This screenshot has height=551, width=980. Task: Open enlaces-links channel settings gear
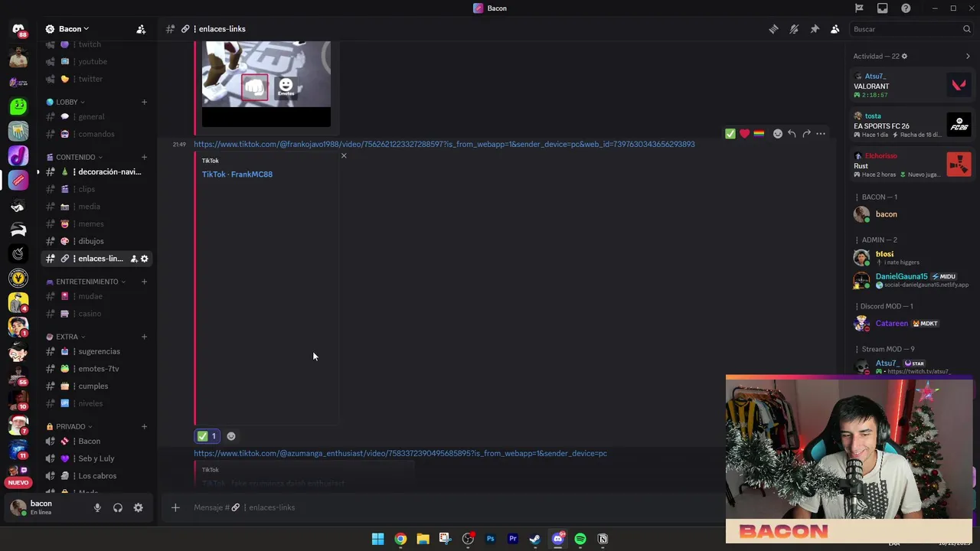(144, 259)
